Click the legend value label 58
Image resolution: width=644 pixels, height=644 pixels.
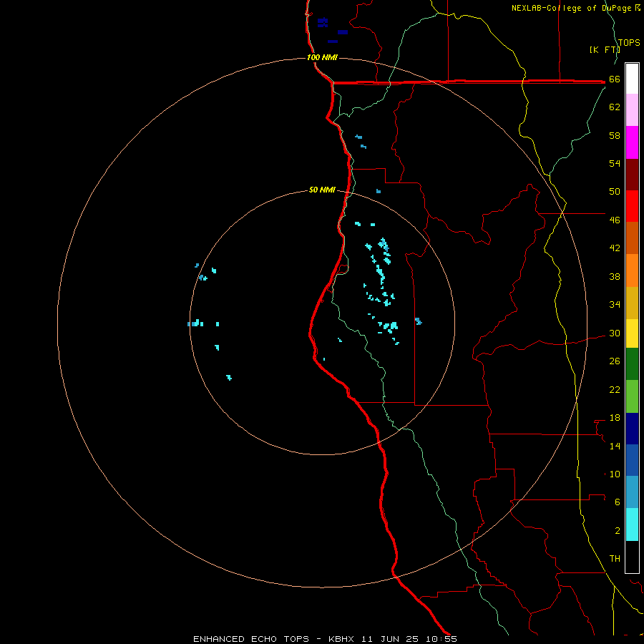point(615,135)
